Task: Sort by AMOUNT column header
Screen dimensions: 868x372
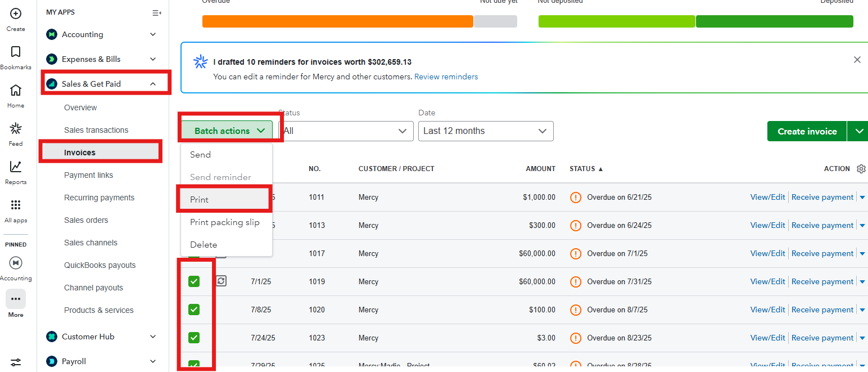Action: [540, 169]
